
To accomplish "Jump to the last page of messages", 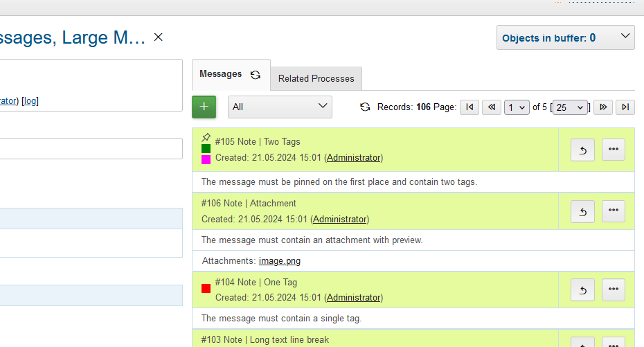I will tap(625, 107).
